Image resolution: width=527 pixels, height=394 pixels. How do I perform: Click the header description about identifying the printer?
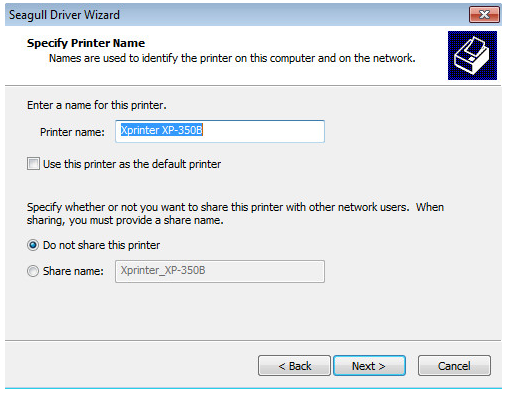click(232, 58)
